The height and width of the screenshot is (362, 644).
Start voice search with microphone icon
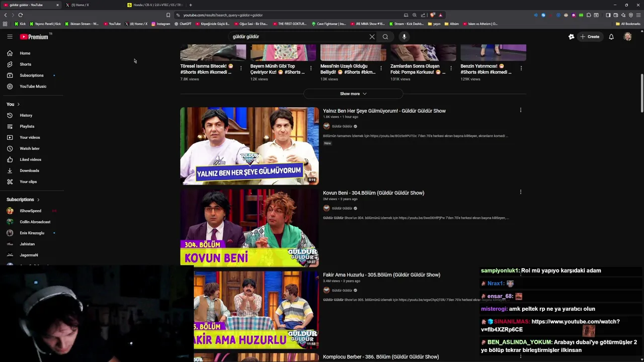[404, 37]
